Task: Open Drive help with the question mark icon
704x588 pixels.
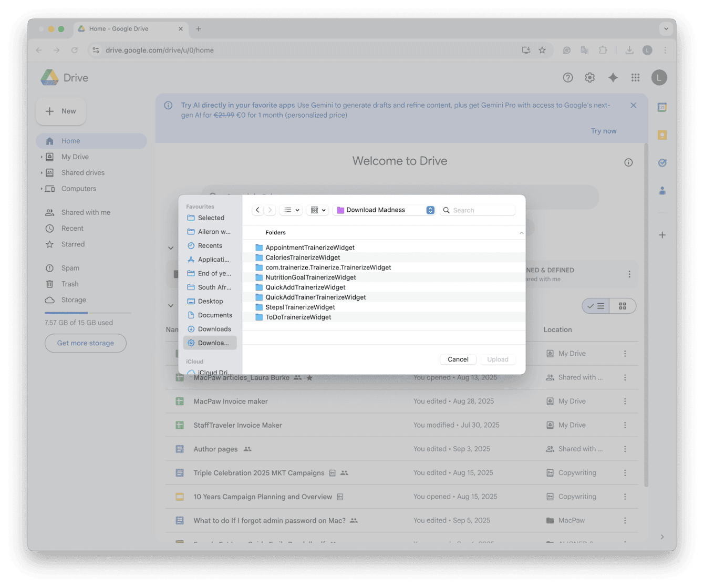Action: (x=567, y=77)
